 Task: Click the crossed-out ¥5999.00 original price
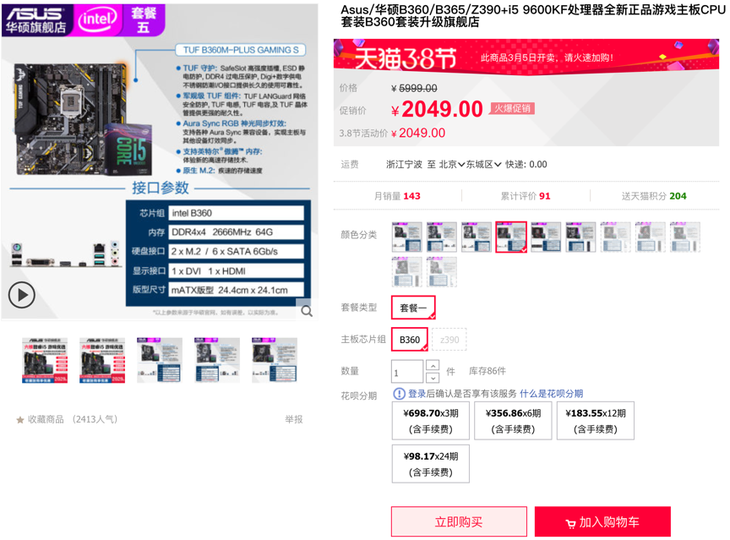pyautogui.click(x=414, y=88)
